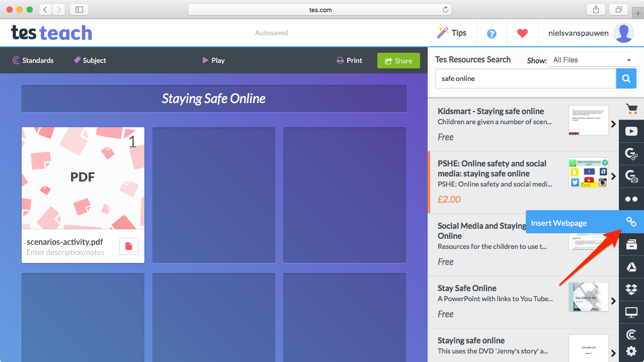Open the PDF tile thumbnail
The image size is (644, 362).
click(x=83, y=178)
